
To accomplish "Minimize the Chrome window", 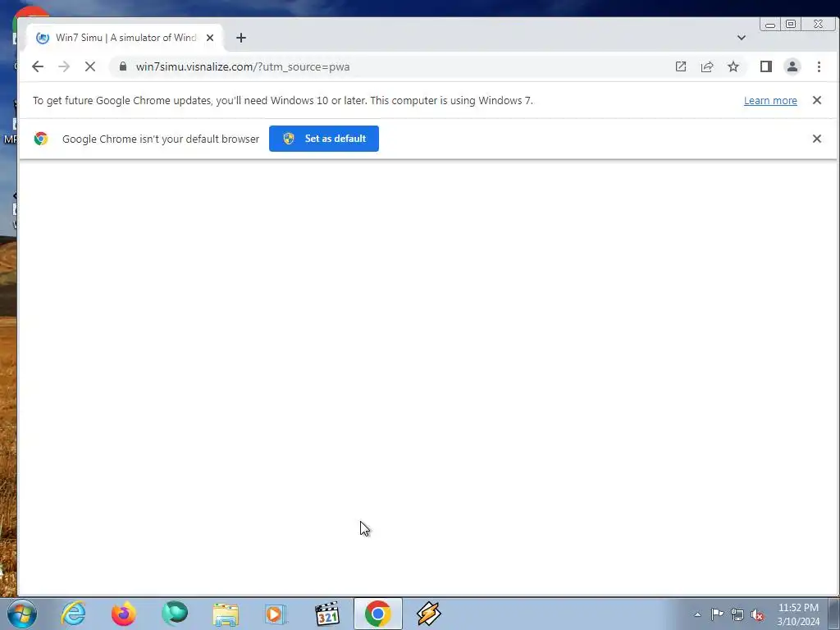I will (770, 24).
